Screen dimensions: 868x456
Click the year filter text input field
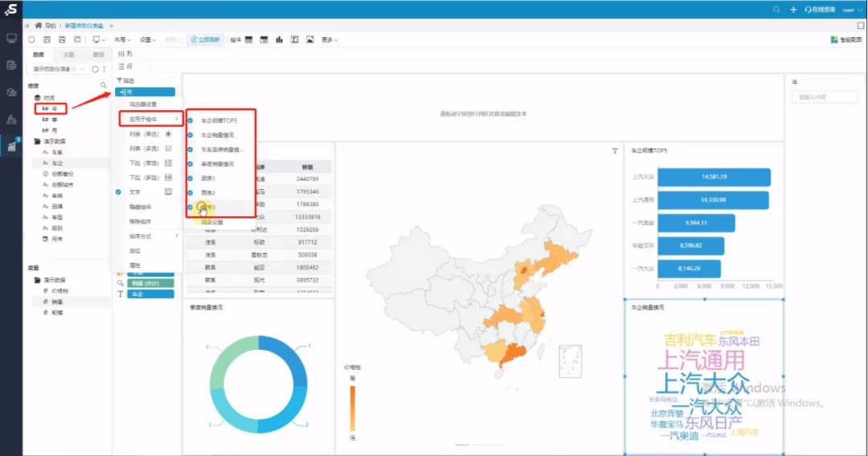click(x=825, y=97)
